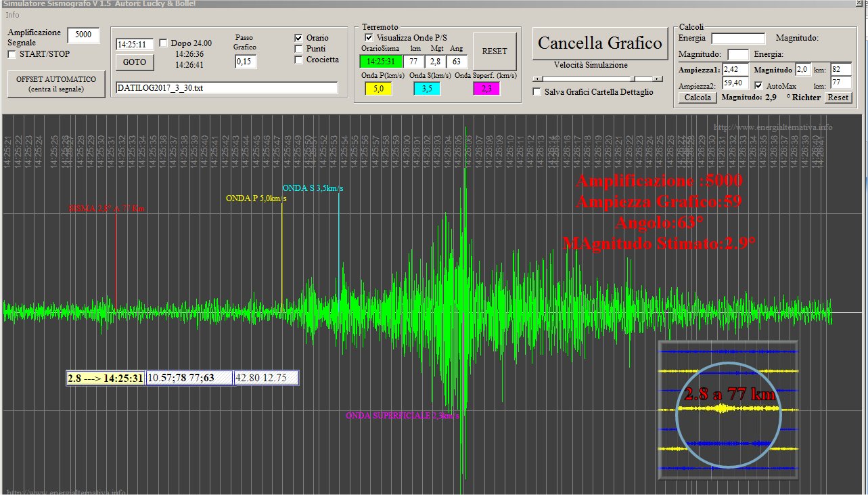
Task: Click the GOTO button
Action: pyautogui.click(x=135, y=62)
